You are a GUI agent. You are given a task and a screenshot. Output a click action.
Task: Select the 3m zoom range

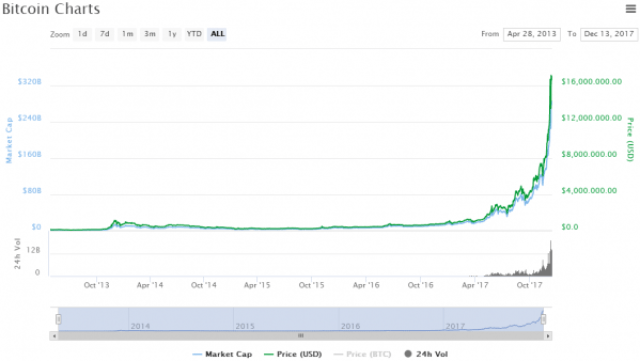coord(150,34)
